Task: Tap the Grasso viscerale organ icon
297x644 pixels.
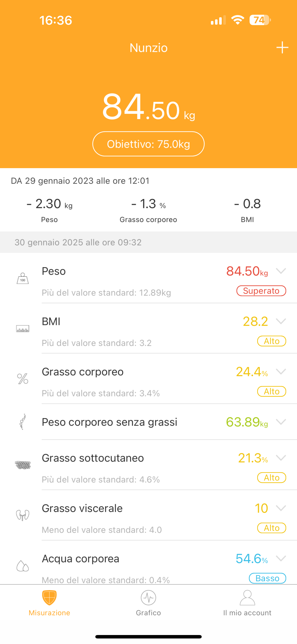Action: click(23, 515)
